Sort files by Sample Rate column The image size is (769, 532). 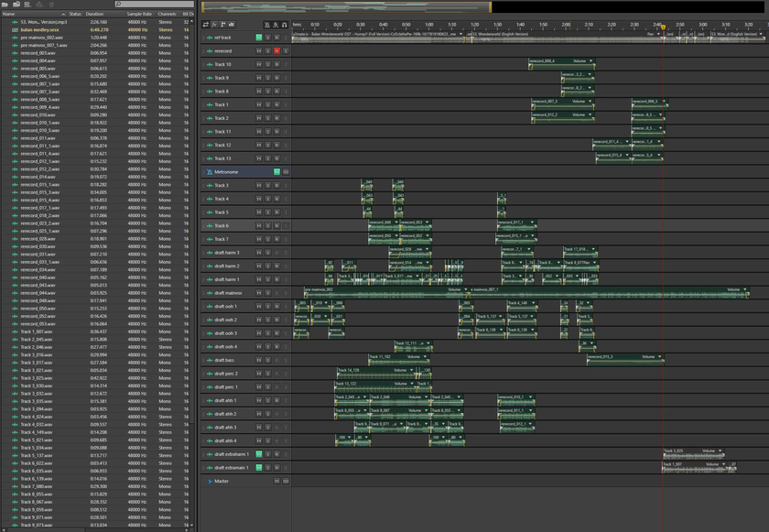139,15
